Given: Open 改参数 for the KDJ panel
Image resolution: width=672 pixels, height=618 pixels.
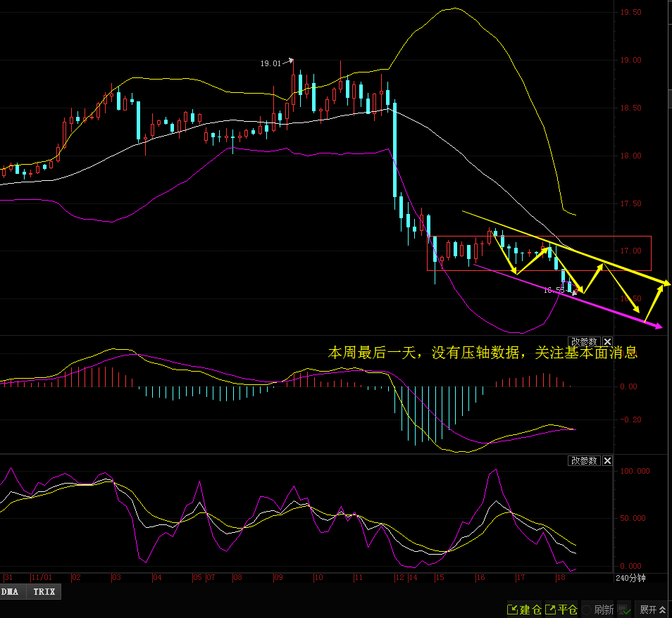Looking at the screenshot, I should click(584, 460).
